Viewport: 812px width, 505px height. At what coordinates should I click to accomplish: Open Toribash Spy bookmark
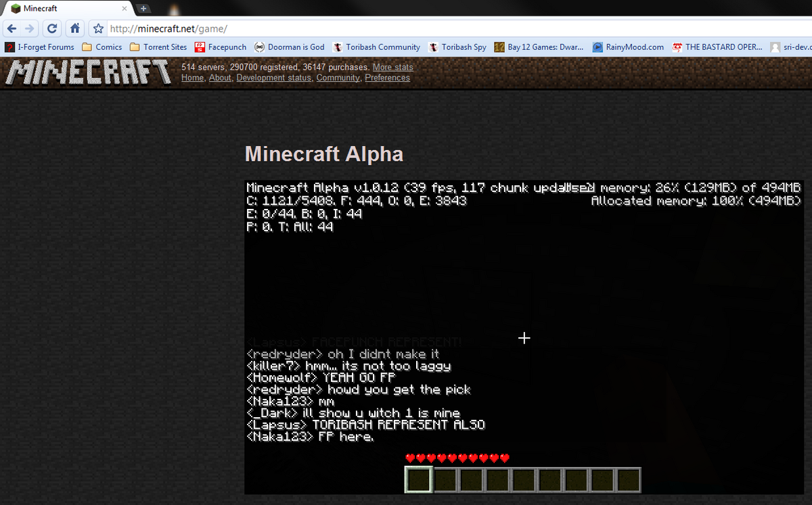pos(457,47)
